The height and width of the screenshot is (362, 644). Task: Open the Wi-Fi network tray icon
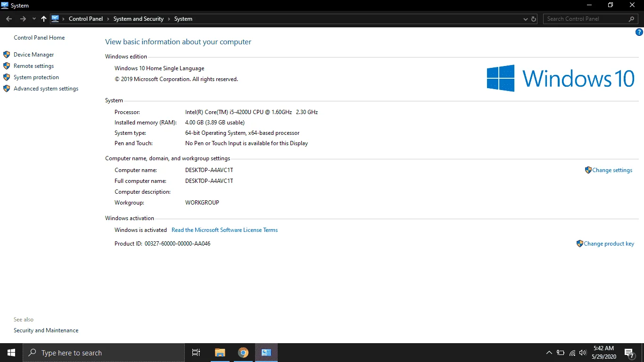[x=572, y=353]
